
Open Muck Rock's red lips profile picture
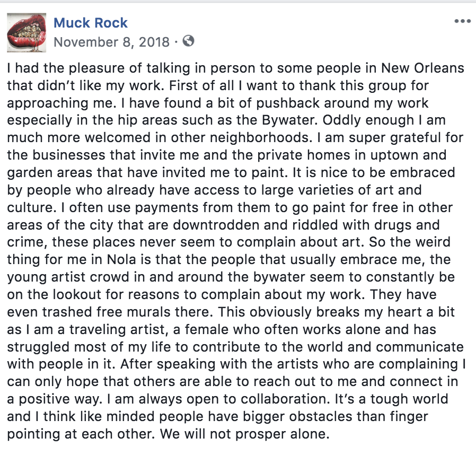pyautogui.click(x=27, y=32)
